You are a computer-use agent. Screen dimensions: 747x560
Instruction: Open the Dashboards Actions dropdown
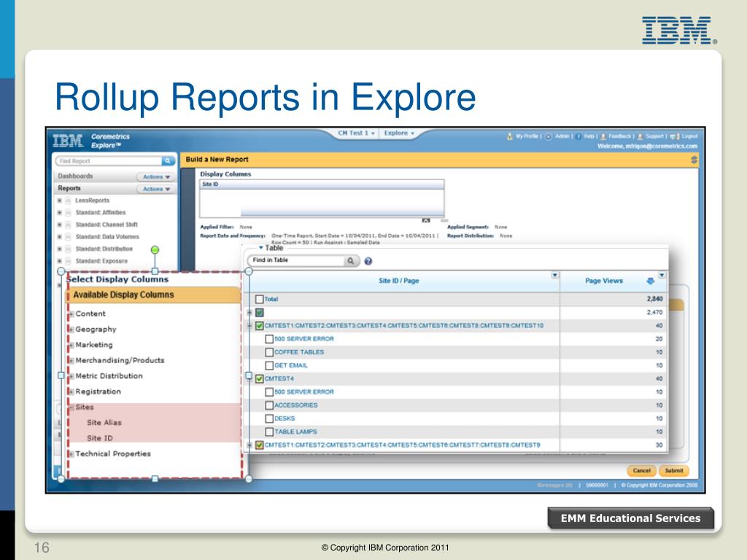156,176
